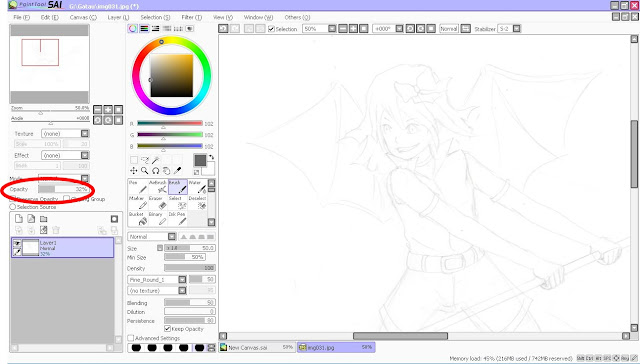Pick the Hand pan tool

coord(166,171)
